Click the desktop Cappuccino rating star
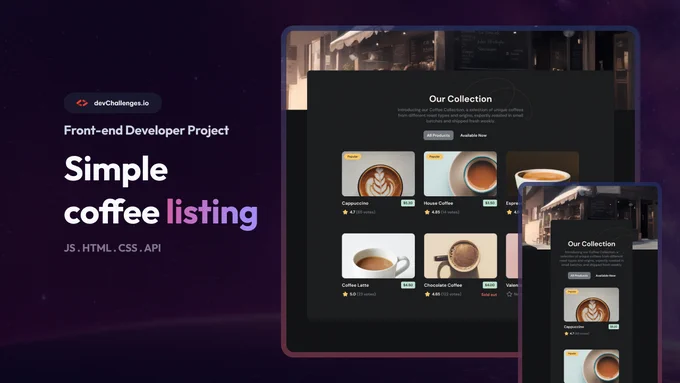The height and width of the screenshot is (383, 680). point(345,212)
